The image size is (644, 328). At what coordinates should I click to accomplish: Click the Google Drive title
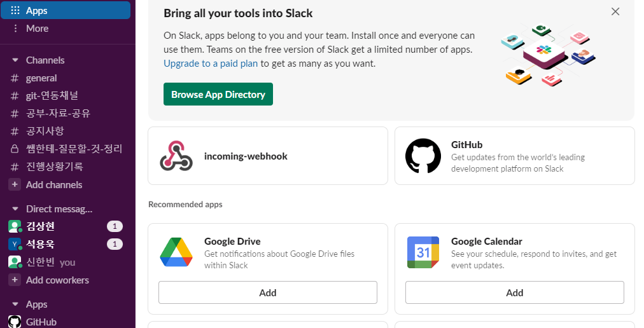pyautogui.click(x=232, y=242)
